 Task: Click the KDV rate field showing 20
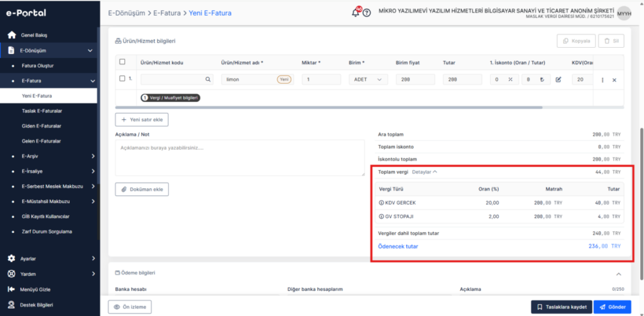coord(583,80)
